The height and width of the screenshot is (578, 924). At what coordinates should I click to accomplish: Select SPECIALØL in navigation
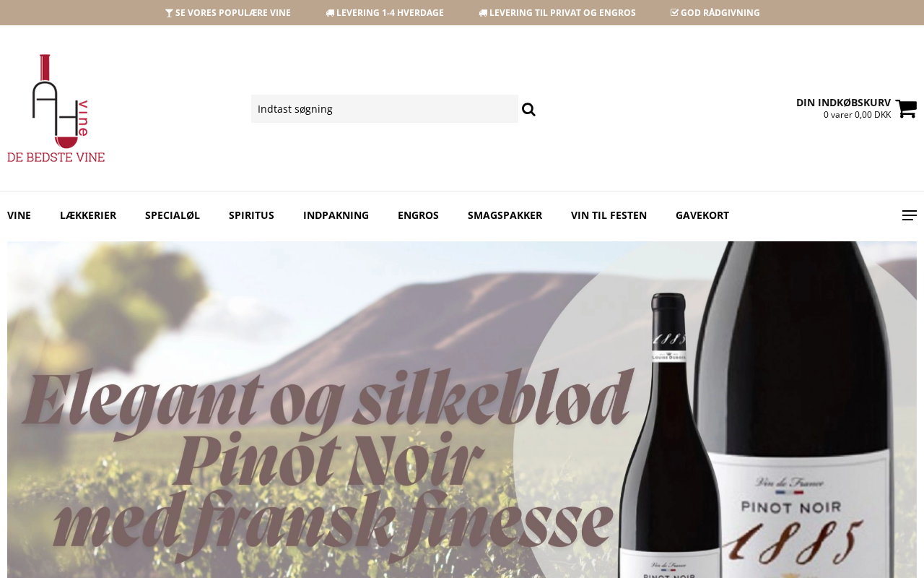click(x=173, y=215)
